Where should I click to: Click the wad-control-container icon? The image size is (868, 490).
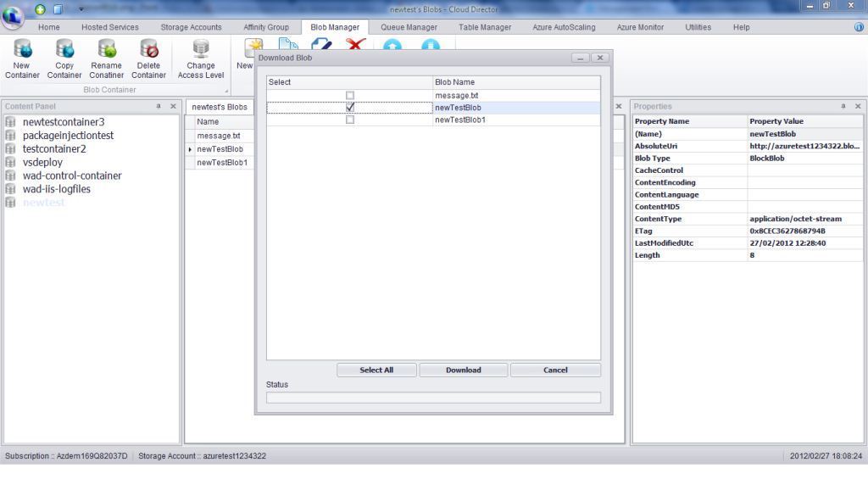click(10, 175)
